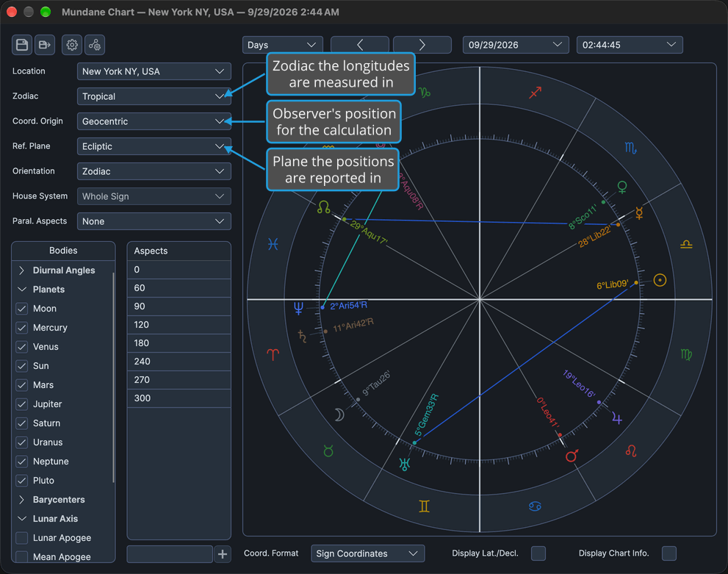728x574 pixels.
Task: Step forward one period with right arrow
Action: point(422,45)
